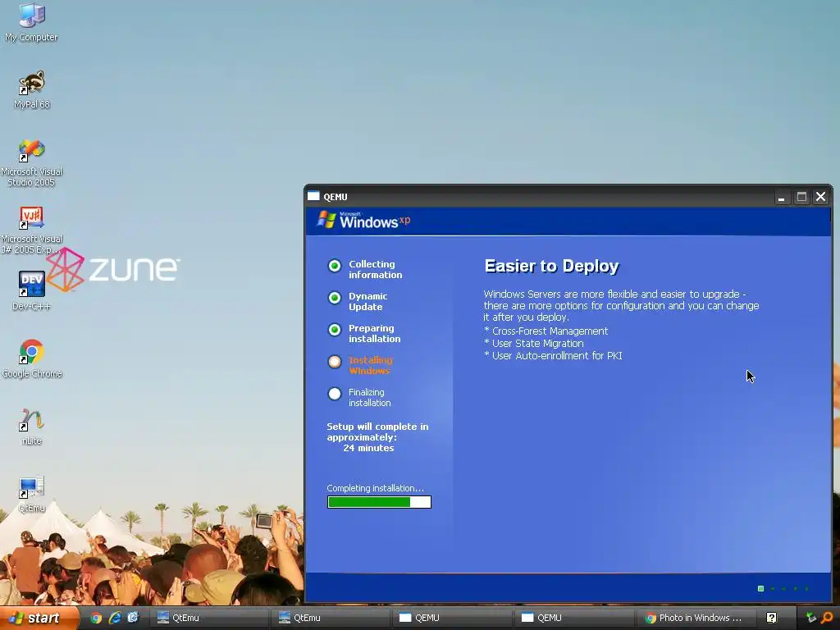840x630 pixels.
Task: Click the orange magnifier search tray icon
Action: tap(827, 618)
